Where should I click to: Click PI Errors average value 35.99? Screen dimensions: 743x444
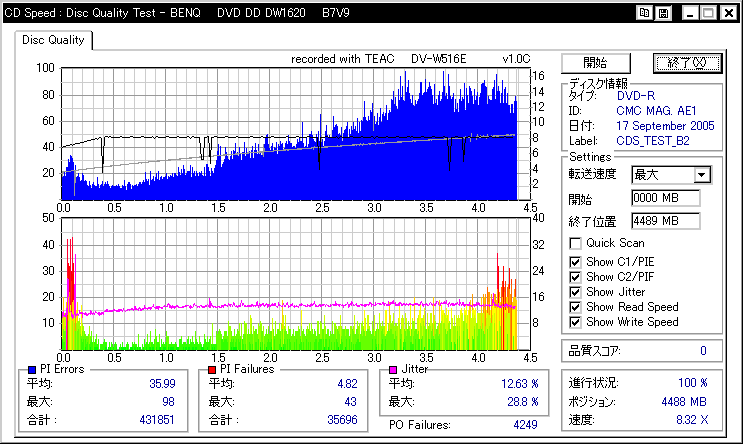(162, 384)
